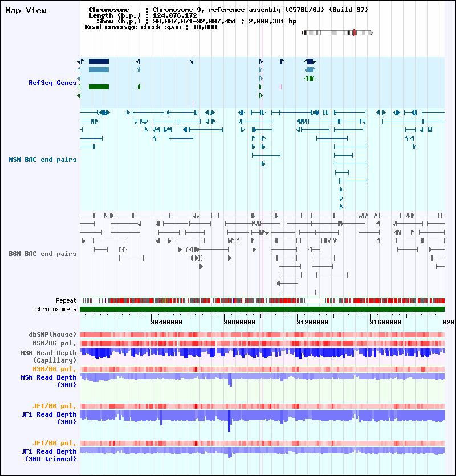Click the light blue RefSeq gene block
The image size is (456, 476).
point(99,70)
